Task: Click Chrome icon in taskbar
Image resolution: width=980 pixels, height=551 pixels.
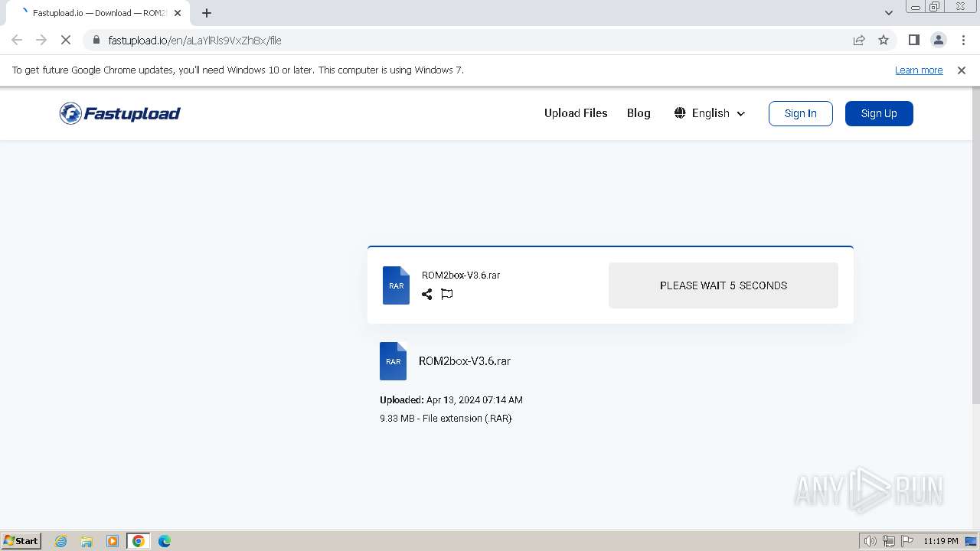Action: 139,541
